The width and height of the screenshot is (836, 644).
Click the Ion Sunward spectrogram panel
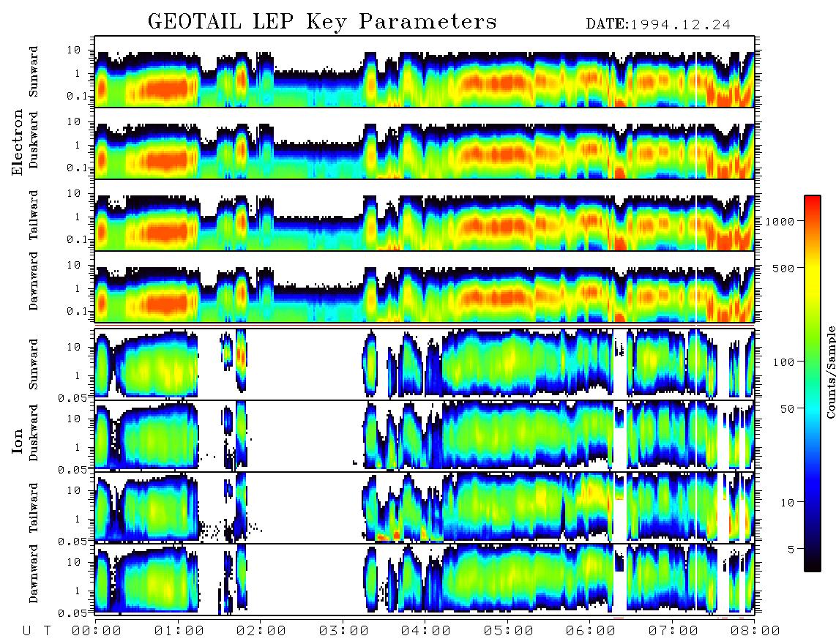click(x=425, y=364)
